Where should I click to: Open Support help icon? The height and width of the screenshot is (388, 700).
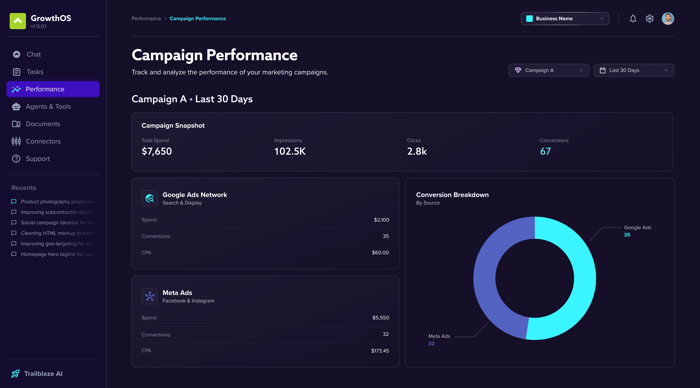(17, 159)
